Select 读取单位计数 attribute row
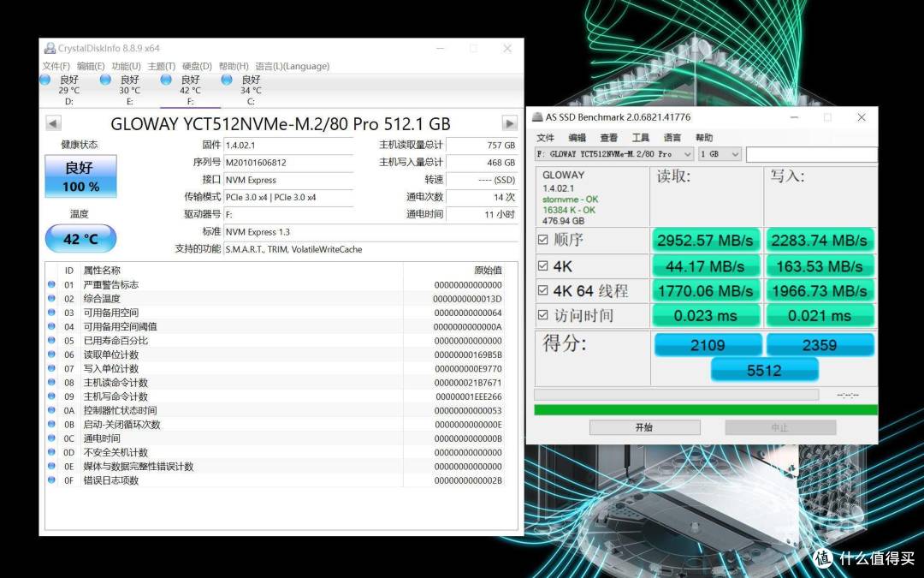Image resolution: width=924 pixels, height=578 pixels. point(275,355)
